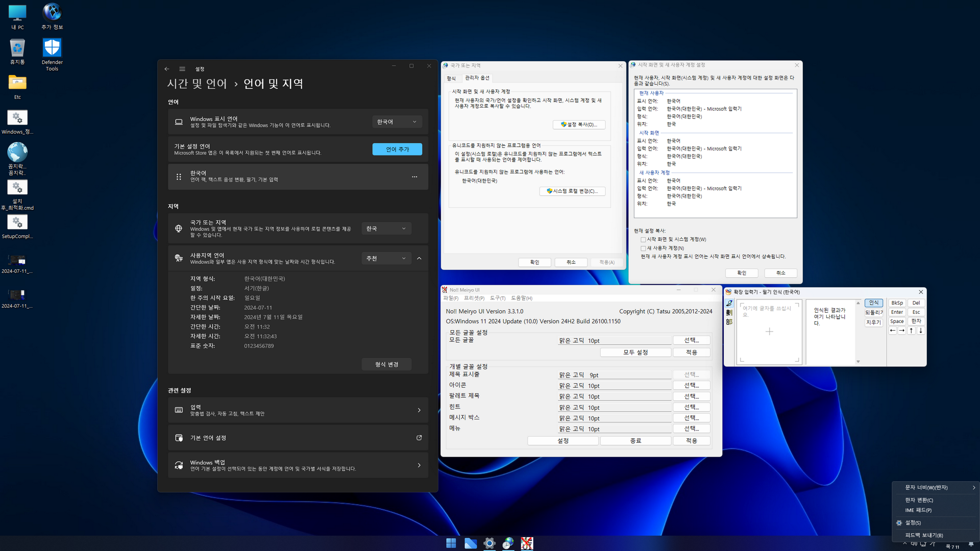
Task: Open hamburger navigation menu in Settings
Action: [182, 69]
